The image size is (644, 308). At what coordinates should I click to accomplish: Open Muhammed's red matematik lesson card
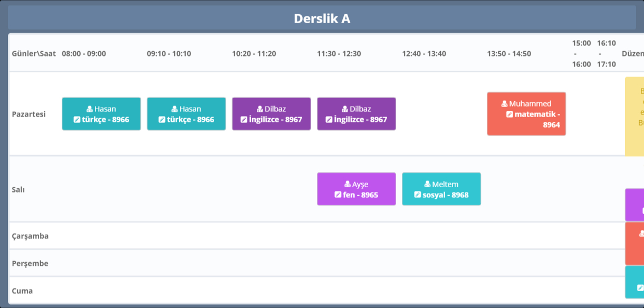coord(526,114)
